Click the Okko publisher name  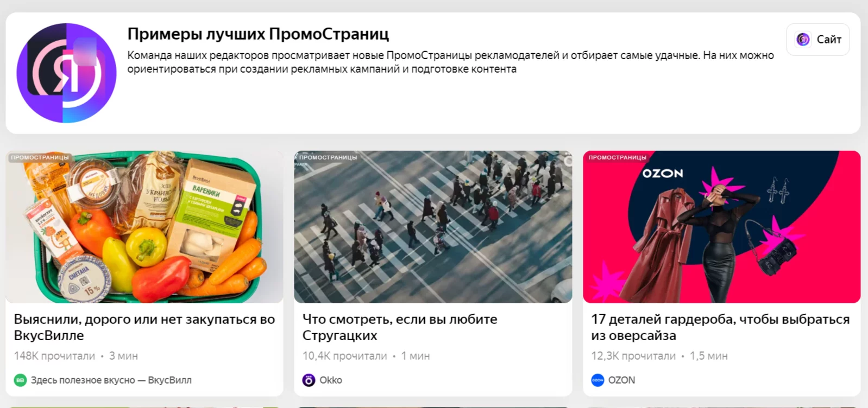pos(331,380)
